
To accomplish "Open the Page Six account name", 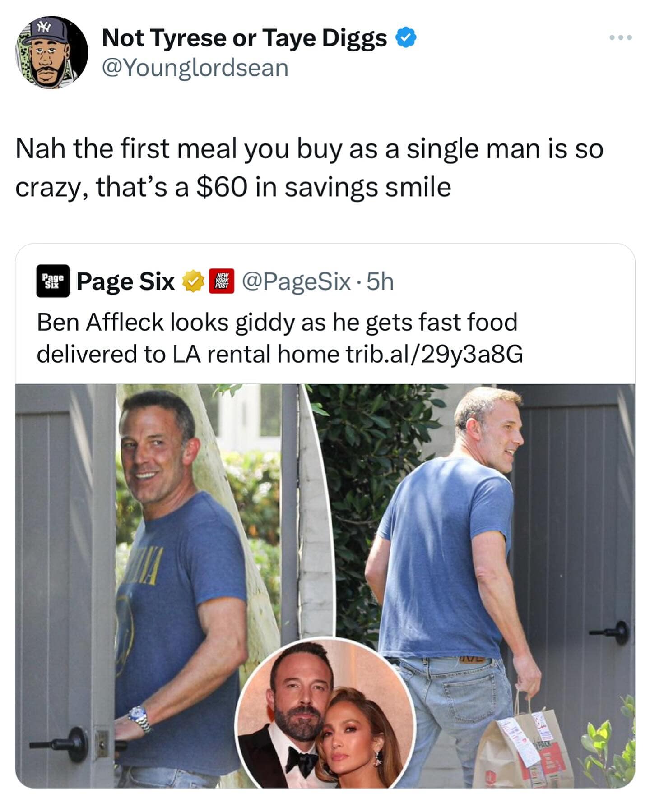I will tap(125, 281).
